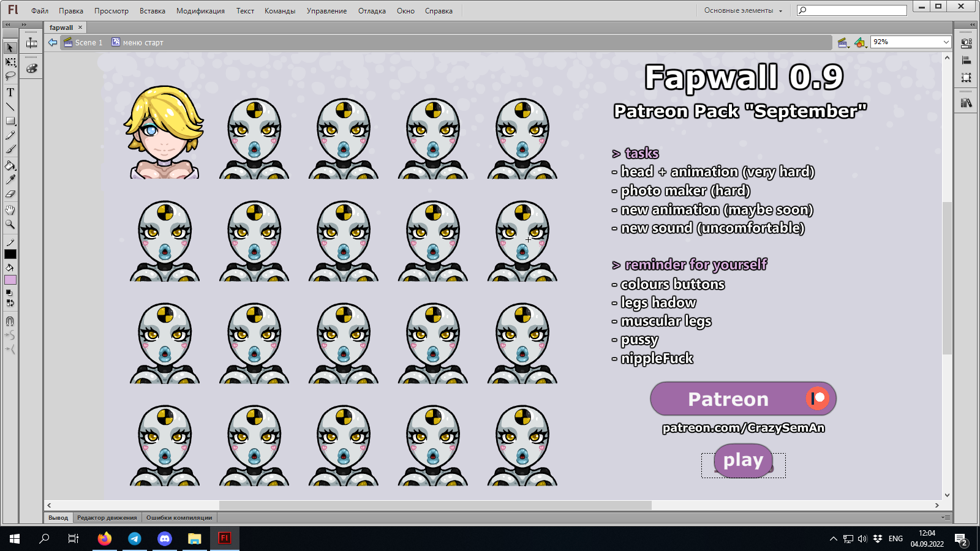Open the Команды menu

coord(280,11)
